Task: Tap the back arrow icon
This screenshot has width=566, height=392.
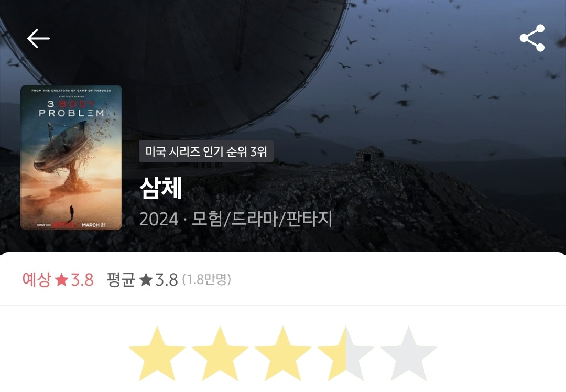Action: [38, 39]
